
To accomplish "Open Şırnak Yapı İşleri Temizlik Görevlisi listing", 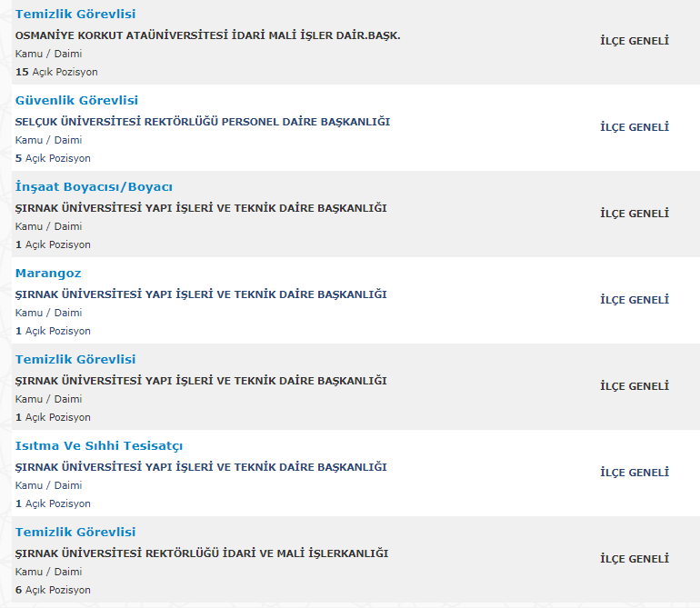I will (75, 359).
